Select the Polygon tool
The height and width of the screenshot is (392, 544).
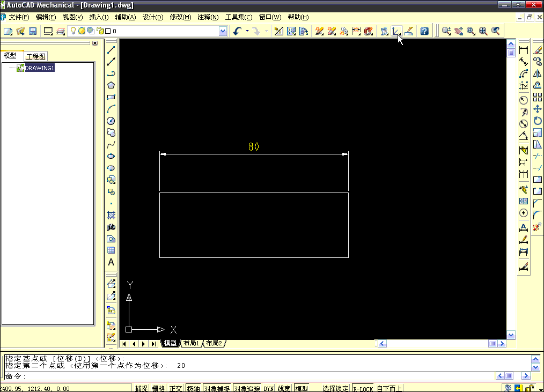[x=111, y=85]
